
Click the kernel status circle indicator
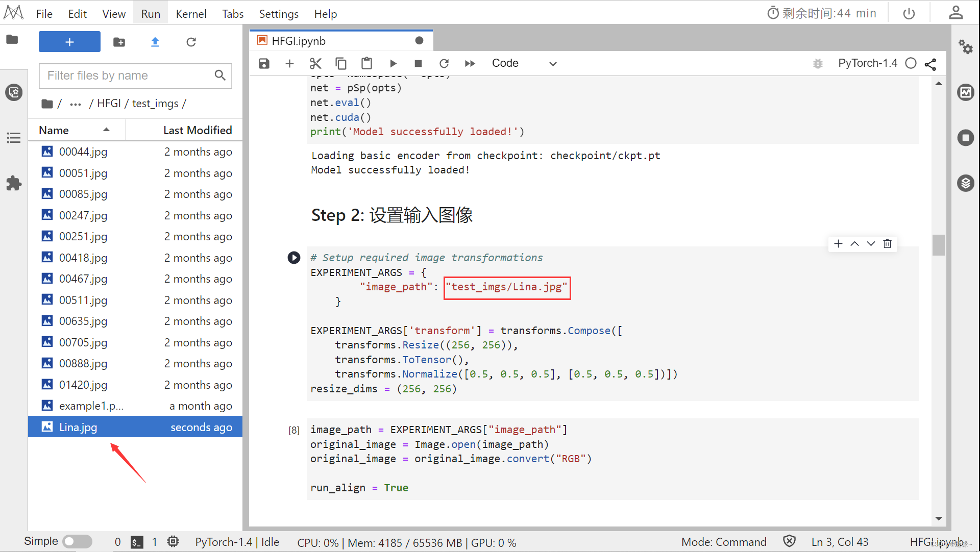pyautogui.click(x=911, y=63)
